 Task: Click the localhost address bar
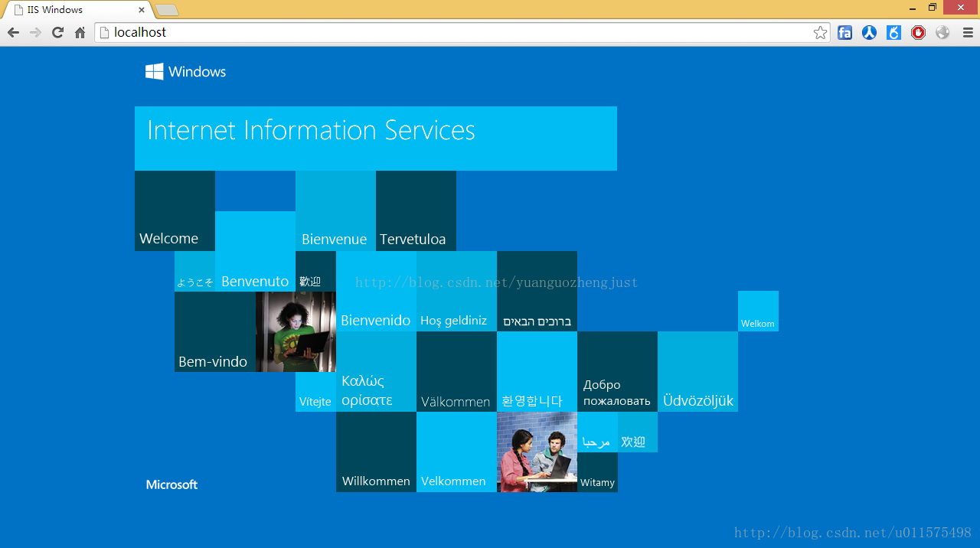click(x=462, y=32)
